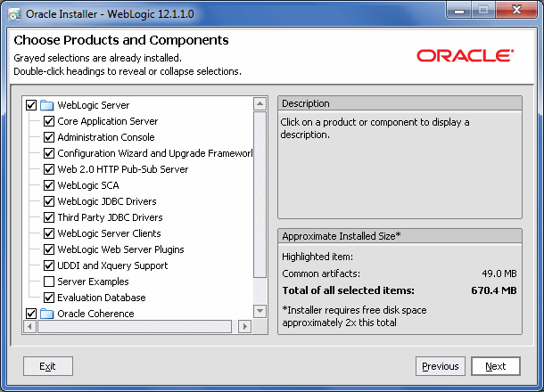This screenshot has height=392, width=544.
Task: Toggle Third Party JDBC Drivers checkbox
Action: (x=49, y=217)
